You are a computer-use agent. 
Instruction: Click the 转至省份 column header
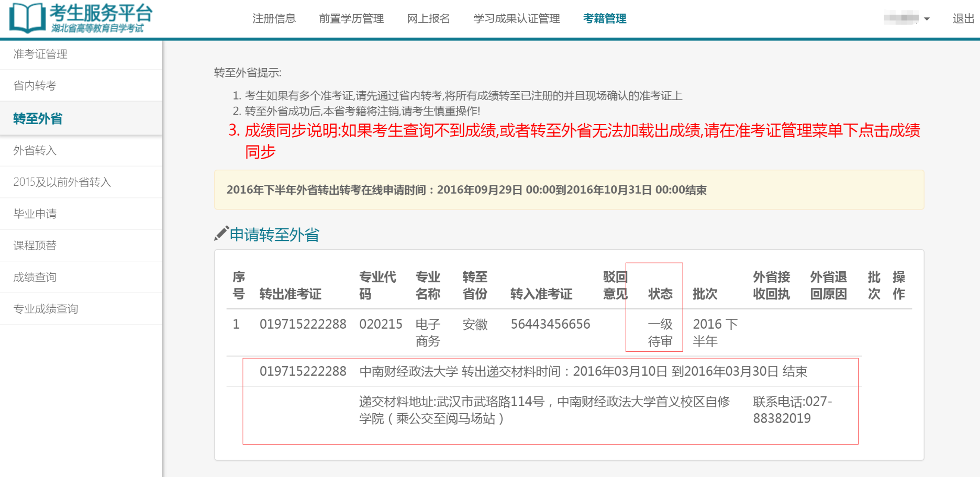tap(475, 285)
